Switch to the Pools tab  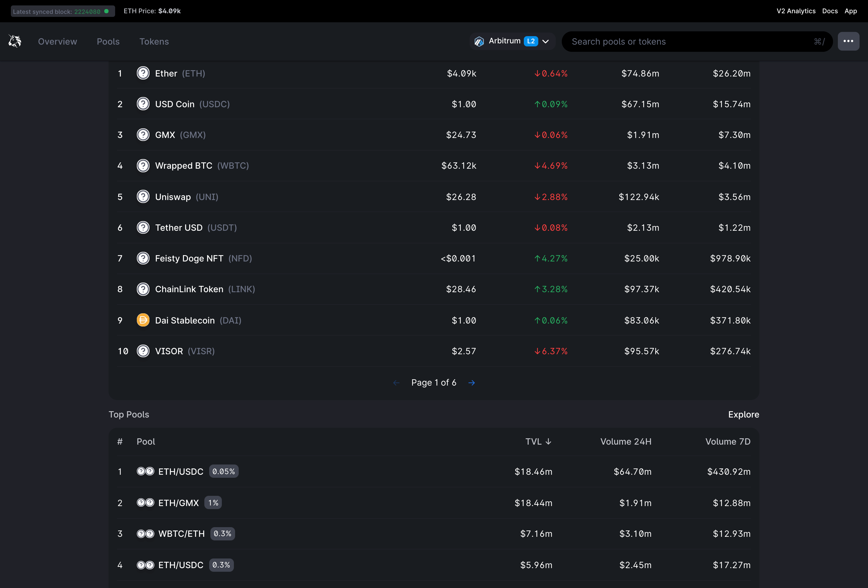(108, 42)
